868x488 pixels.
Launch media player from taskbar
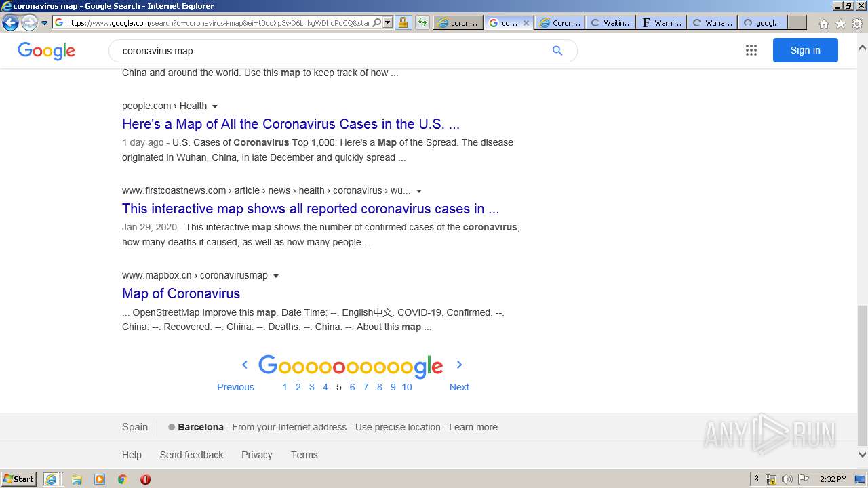tap(100, 479)
